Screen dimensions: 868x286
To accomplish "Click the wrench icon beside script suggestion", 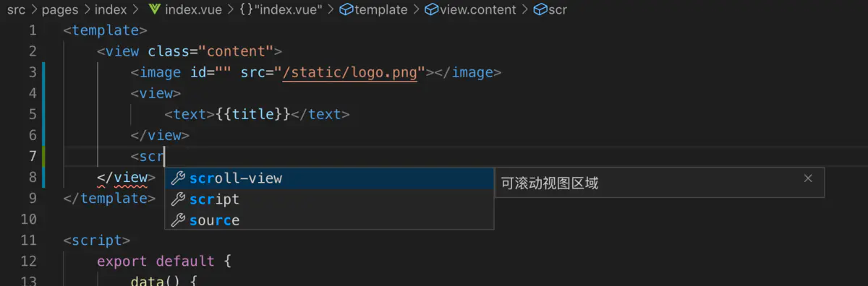I will [177, 199].
